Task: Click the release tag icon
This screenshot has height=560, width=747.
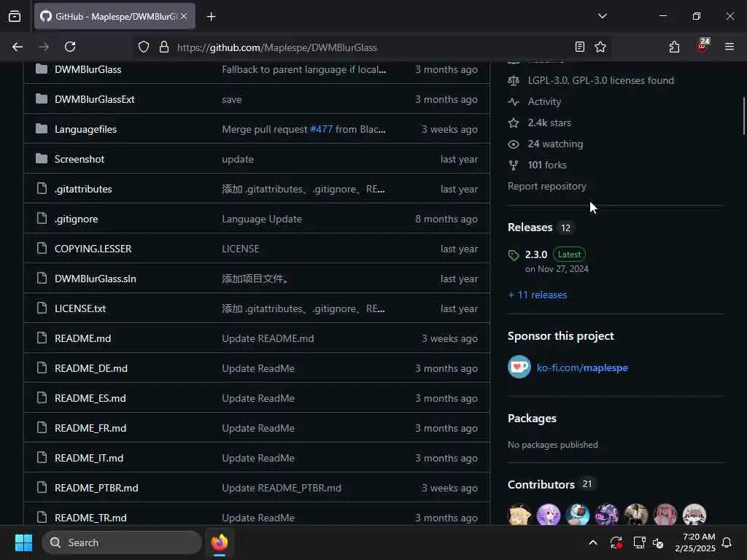Action: (x=514, y=255)
